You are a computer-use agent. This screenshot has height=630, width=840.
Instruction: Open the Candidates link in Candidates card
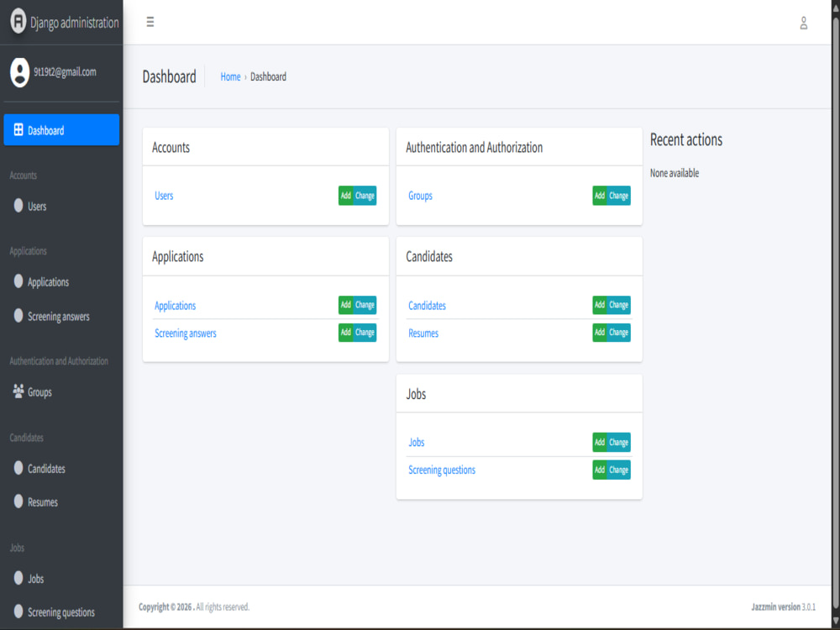(427, 306)
